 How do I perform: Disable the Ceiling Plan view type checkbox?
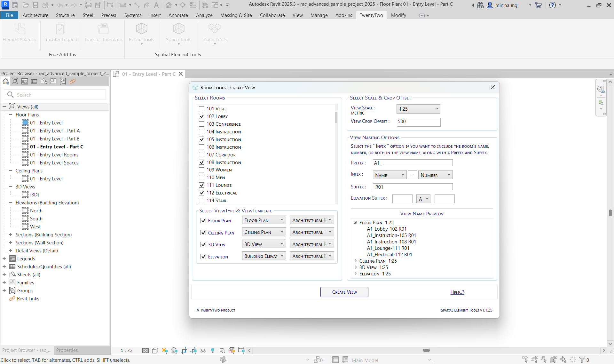pyautogui.click(x=203, y=233)
